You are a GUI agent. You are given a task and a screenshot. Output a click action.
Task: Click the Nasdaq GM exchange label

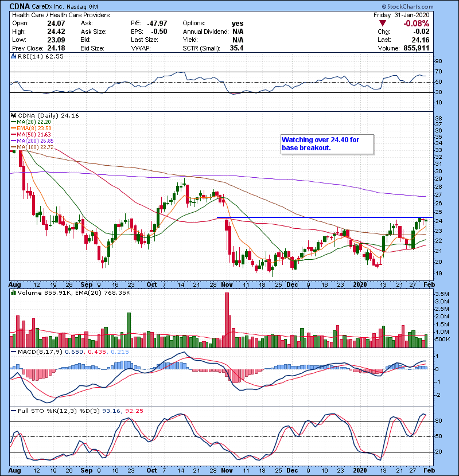[x=82, y=7]
